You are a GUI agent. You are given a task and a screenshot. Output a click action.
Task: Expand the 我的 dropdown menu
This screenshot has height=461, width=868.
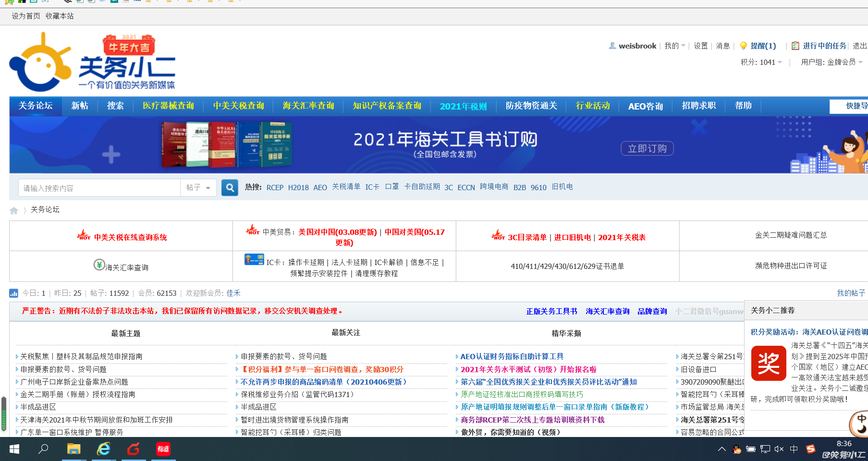675,46
